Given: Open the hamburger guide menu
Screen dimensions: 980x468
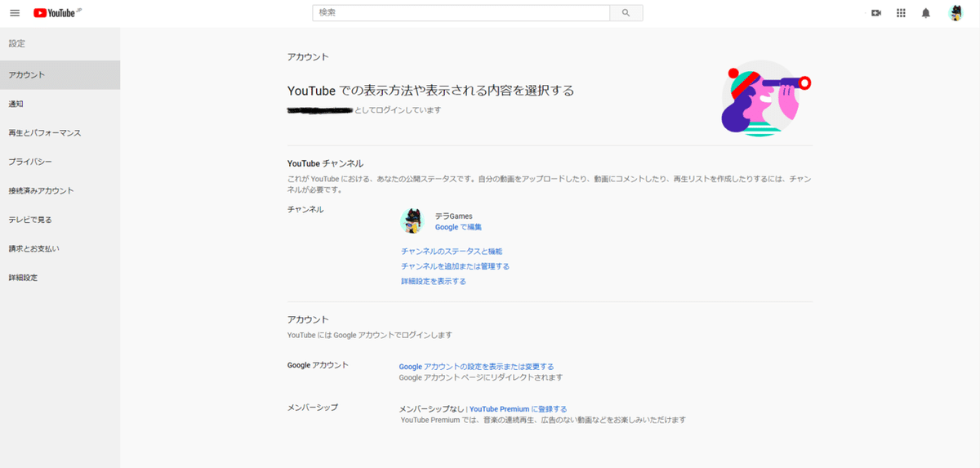Looking at the screenshot, I should (14, 13).
